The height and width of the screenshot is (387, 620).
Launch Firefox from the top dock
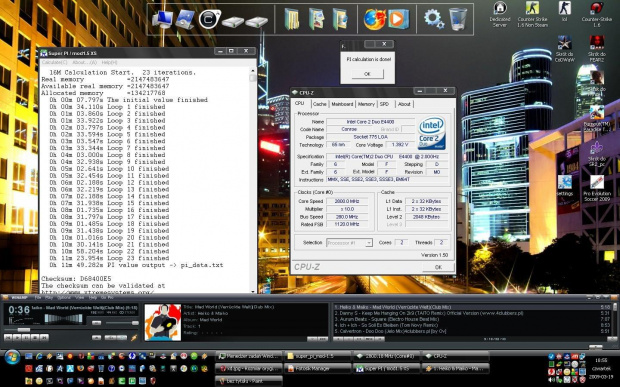coord(374,19)
